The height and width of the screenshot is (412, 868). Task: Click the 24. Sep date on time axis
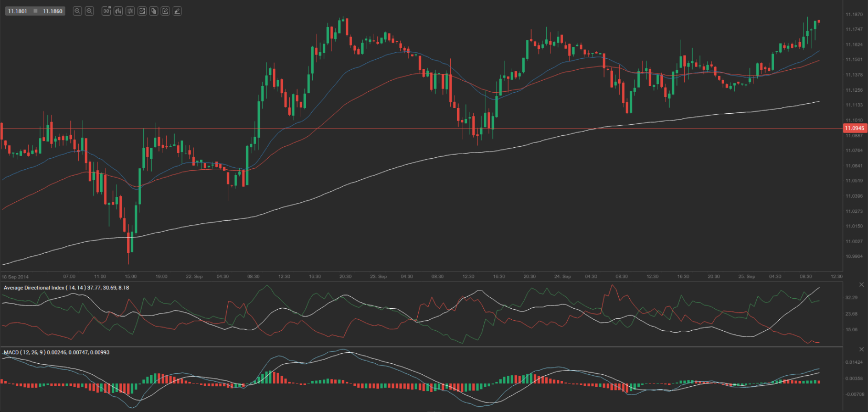tap(562, 276)
